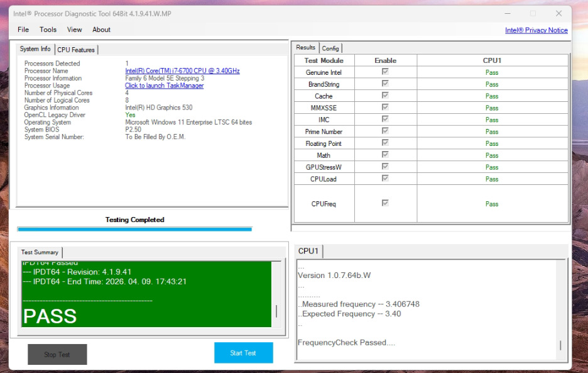Toggle the MMXSSE enable checkbox

(x=385, y=107)
